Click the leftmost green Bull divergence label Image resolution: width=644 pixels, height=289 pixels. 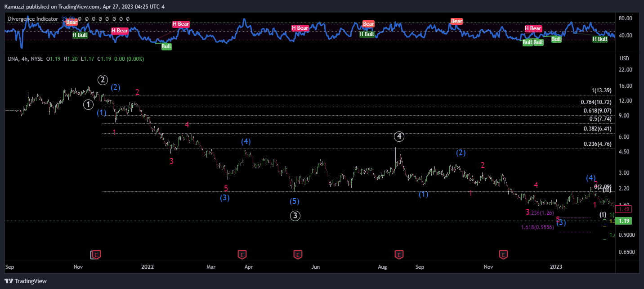[x=166, y=46]
